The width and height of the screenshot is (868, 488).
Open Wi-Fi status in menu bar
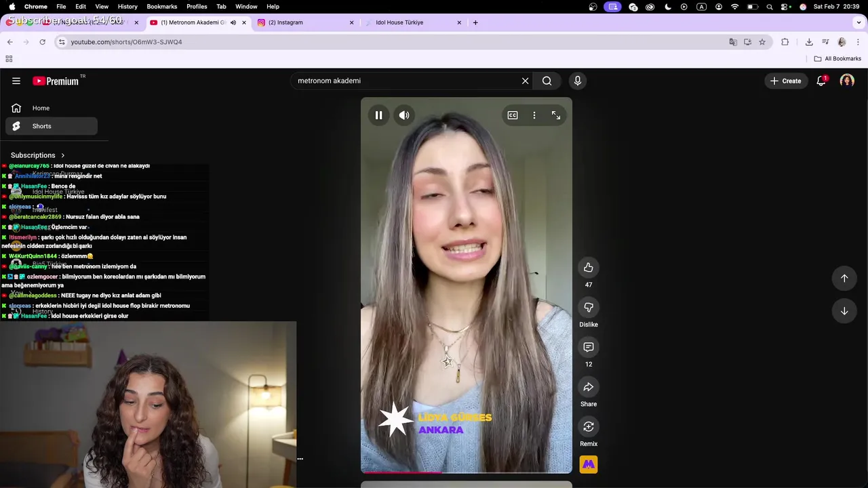coord(735,7)
